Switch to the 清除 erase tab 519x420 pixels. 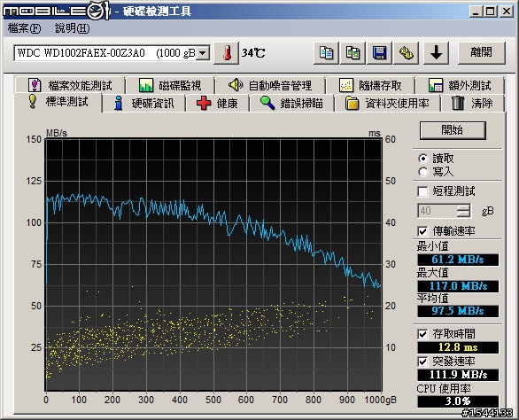472,104
